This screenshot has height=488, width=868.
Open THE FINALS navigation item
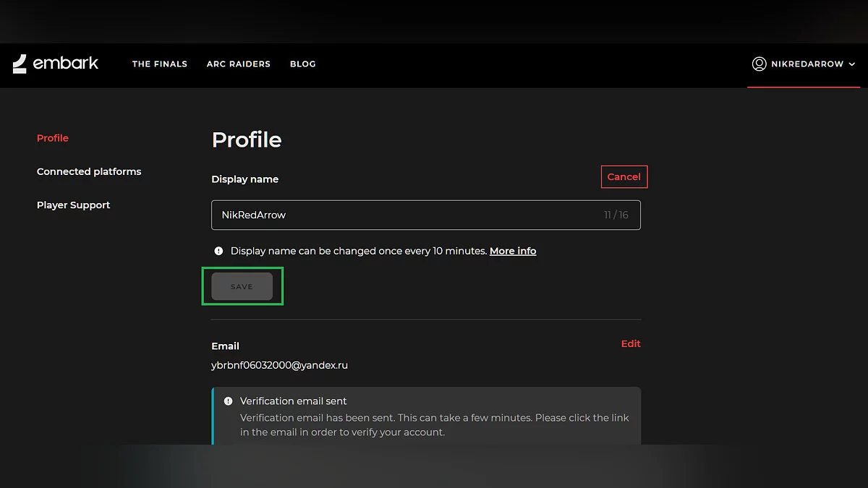[x=159, y=64]
